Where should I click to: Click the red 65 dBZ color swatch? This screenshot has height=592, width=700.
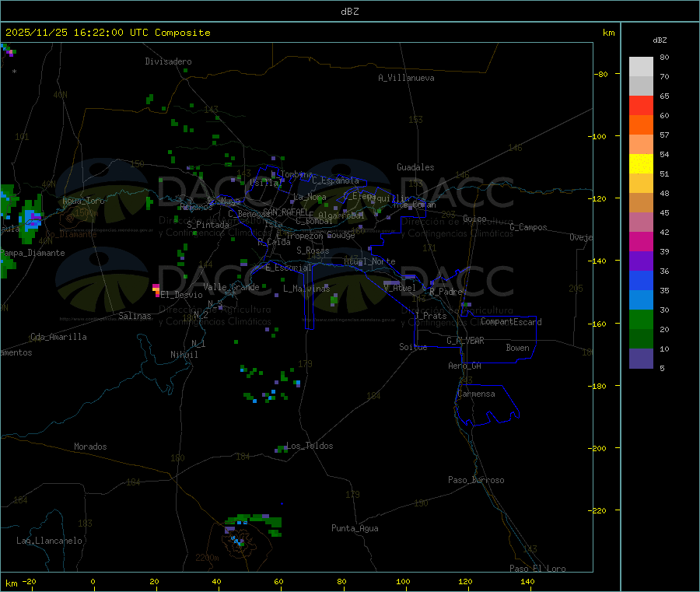(641, 105)
